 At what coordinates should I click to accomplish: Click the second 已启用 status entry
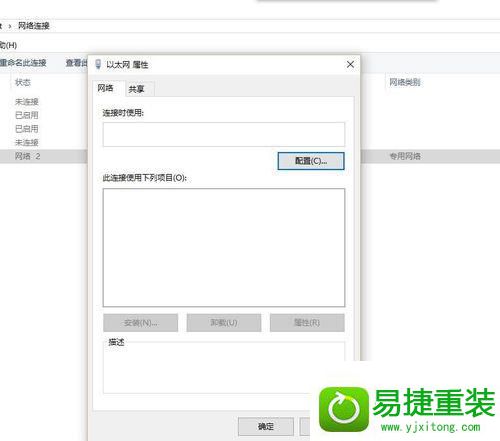click(x=27, y=129)
